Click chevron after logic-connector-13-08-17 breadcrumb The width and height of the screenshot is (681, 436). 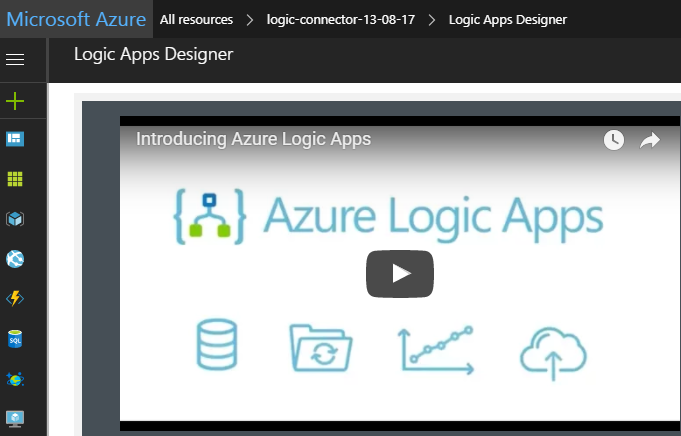pos(432,20)
